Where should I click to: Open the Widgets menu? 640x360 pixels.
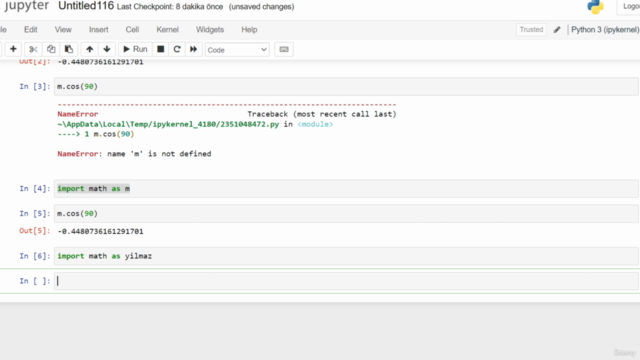[x=210, y=29]
